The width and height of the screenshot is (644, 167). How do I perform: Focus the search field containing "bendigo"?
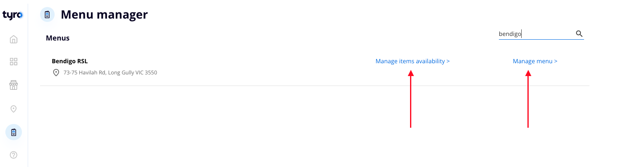pos(535,34)
